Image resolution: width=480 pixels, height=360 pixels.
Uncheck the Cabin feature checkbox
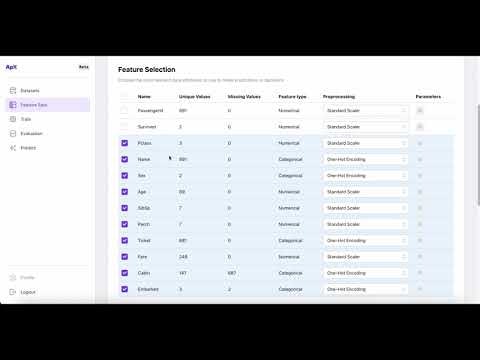[x=124, y=273]
